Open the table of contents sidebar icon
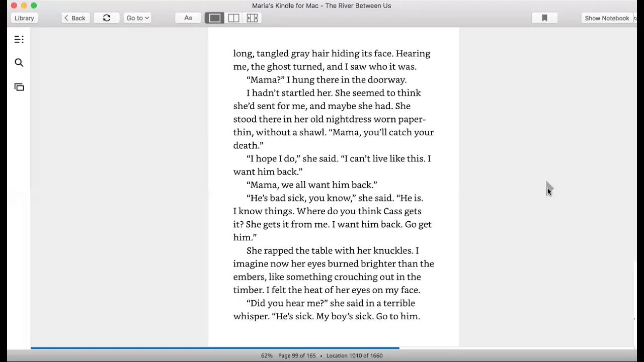The height and width of the screenshot is (362, 644). coord(19,39)
